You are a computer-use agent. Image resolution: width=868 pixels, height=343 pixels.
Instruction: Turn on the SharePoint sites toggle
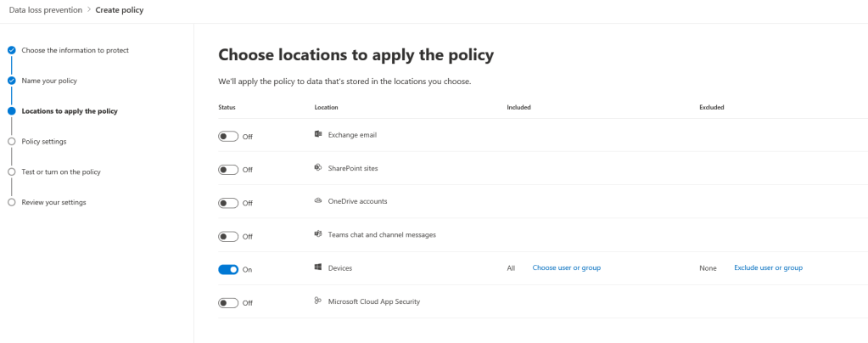[228, 169]
